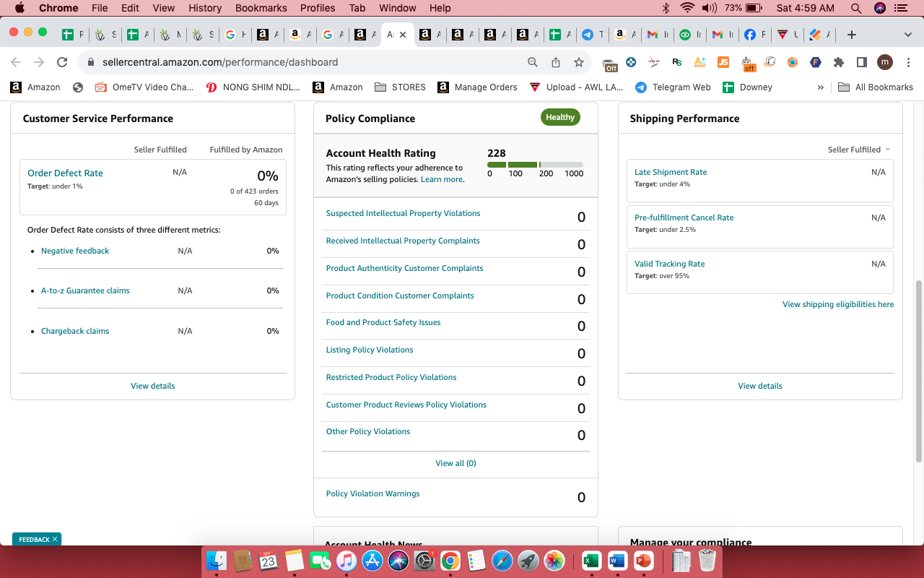Open System Preferences from the Dock
Viewport: 924px width, 578px height.
coord(424,561)
